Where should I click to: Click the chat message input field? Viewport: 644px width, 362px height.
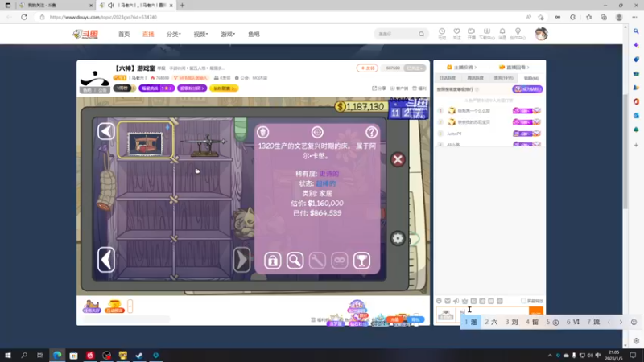coord(493,313)
